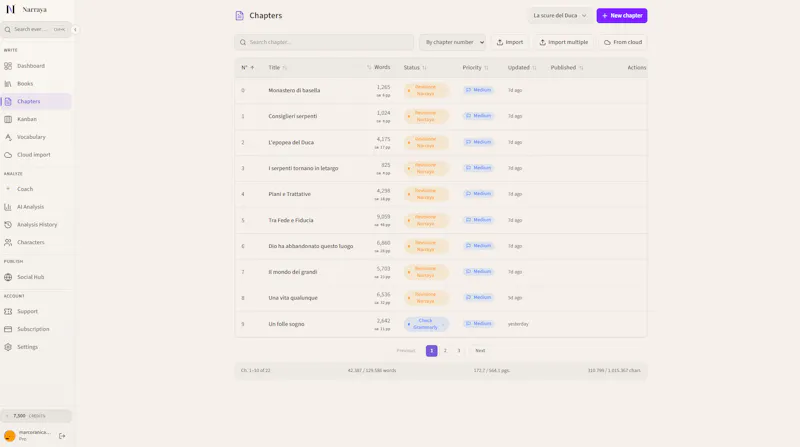
Task: Sort by Priority column header
Action: (475, 67)
